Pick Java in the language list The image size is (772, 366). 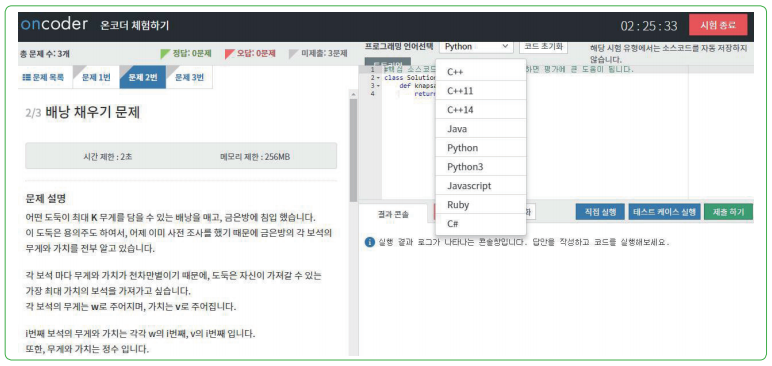click(x=481, y=129)
